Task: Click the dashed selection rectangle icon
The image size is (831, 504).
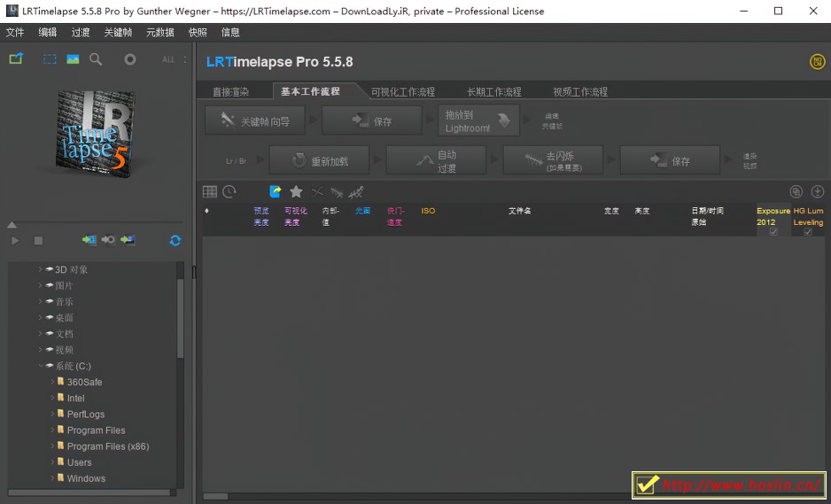Action: click(50, 59)
